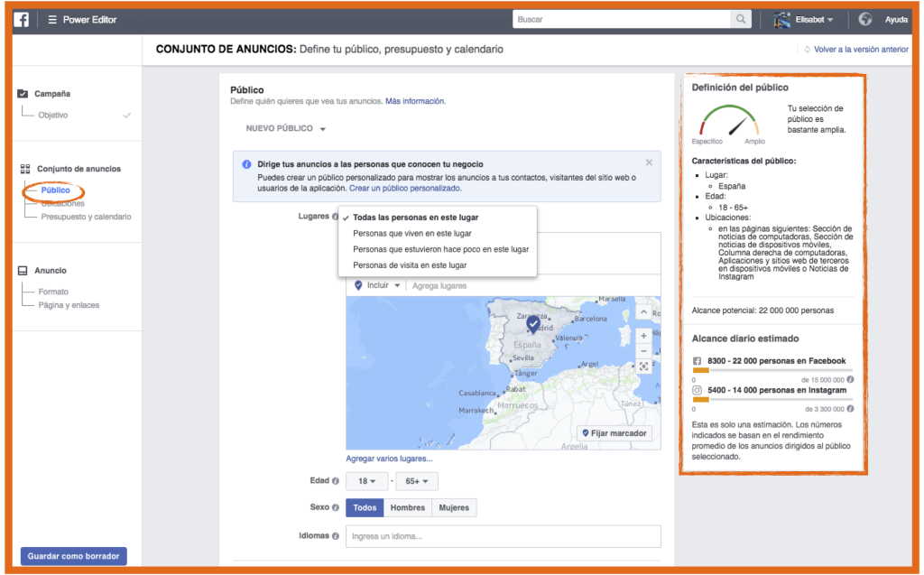The width and height of the screenshot is (924, 575).
Task: Zoom out on the map
Action: click(x=643, y=349)
